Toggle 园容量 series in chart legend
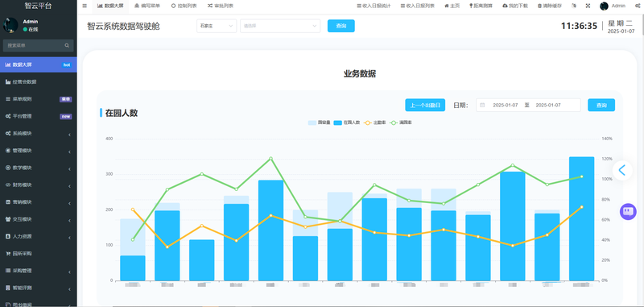 tap(319, 122)
